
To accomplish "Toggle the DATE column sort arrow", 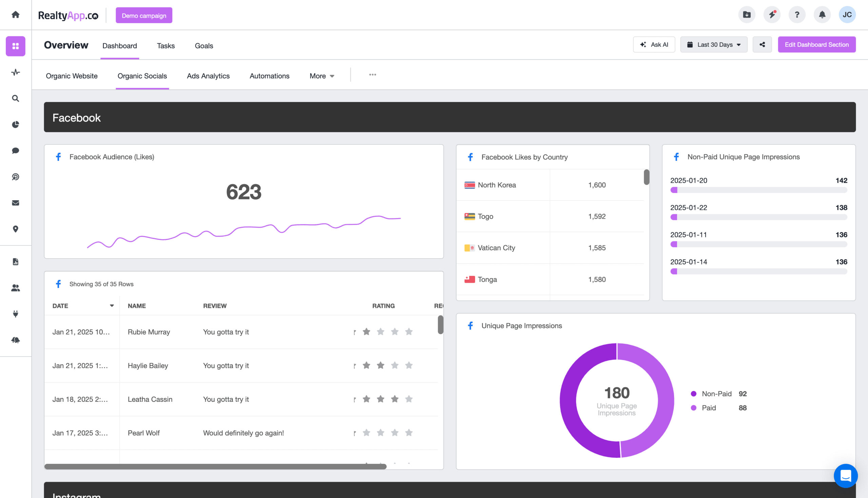I will coord(112,306).
